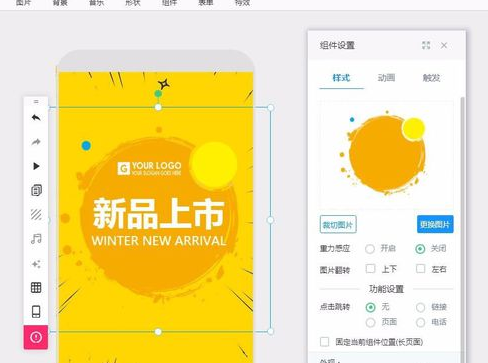Click the top-right selection corner handle

pyautogui.click(x=271, y=107)
